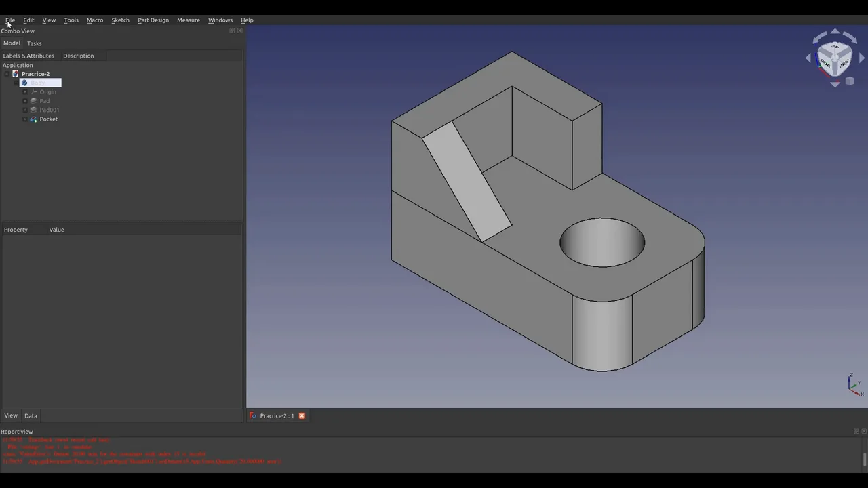Float the Combo View panel
This screenshot has height=488, width=868.
pos(232,30)
